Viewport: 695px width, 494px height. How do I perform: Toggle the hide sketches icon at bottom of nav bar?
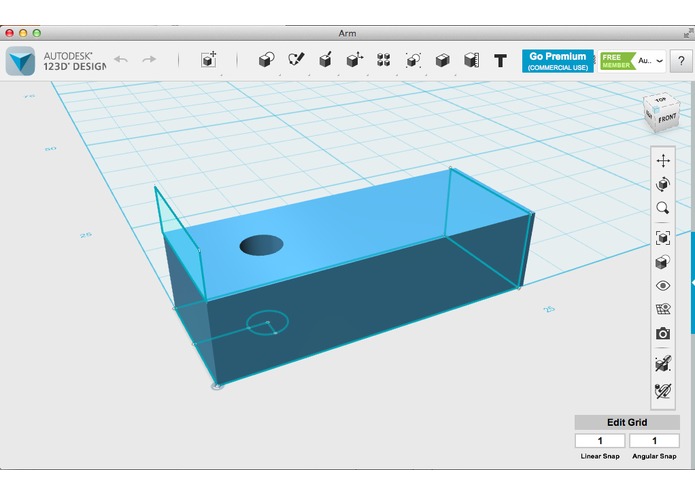point(663,391)
